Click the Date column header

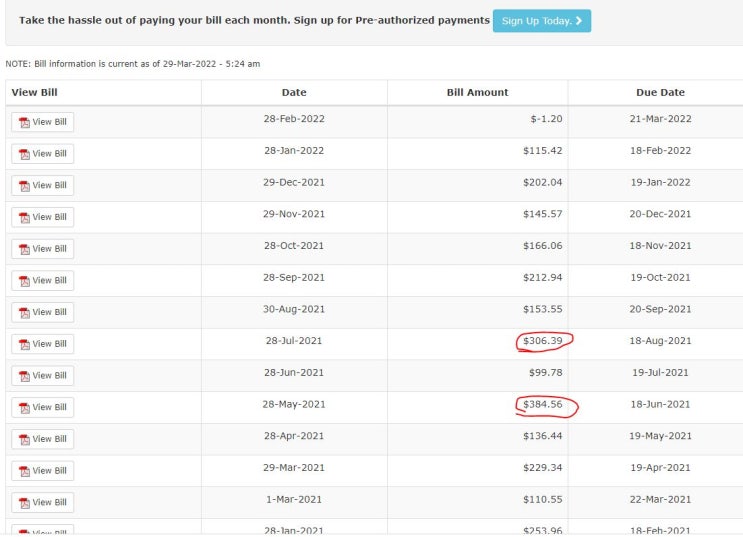pyautogui.click(x=294, y=92)
